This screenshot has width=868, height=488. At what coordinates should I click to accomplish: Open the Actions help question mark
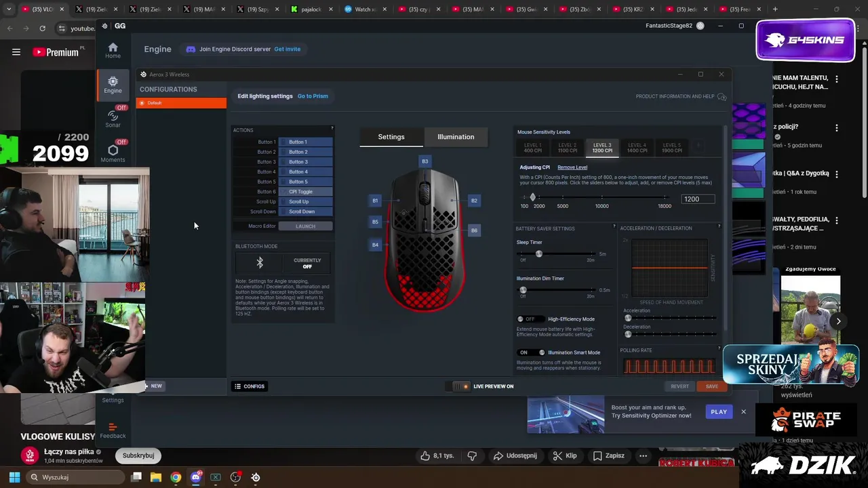[332, 128]
